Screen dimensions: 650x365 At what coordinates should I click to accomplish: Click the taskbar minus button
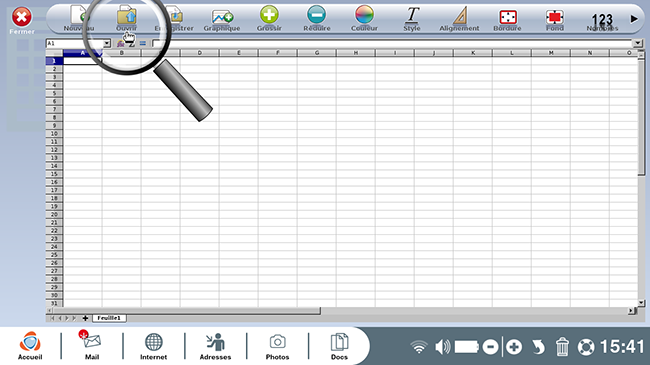click(490, 347)
